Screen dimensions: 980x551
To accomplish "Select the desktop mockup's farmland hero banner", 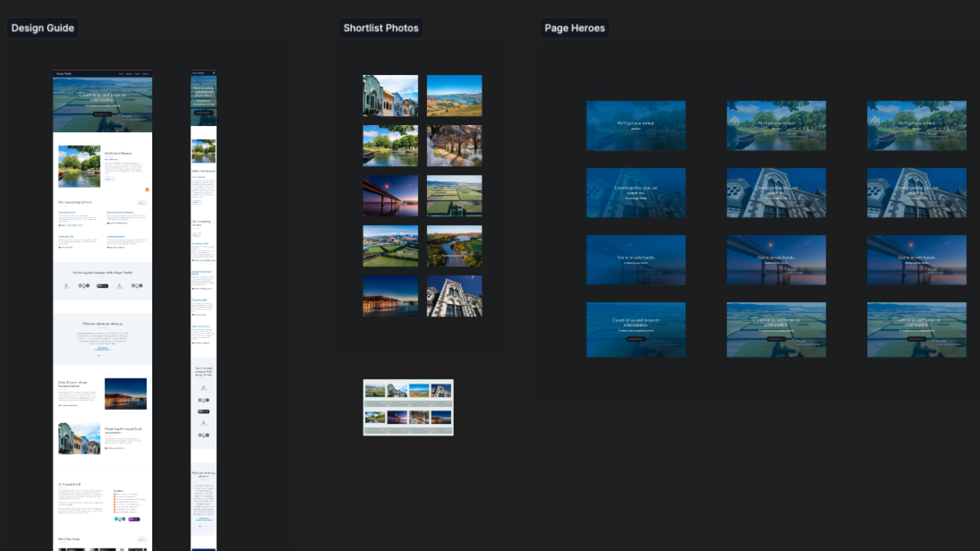I will tap(103, 105).
